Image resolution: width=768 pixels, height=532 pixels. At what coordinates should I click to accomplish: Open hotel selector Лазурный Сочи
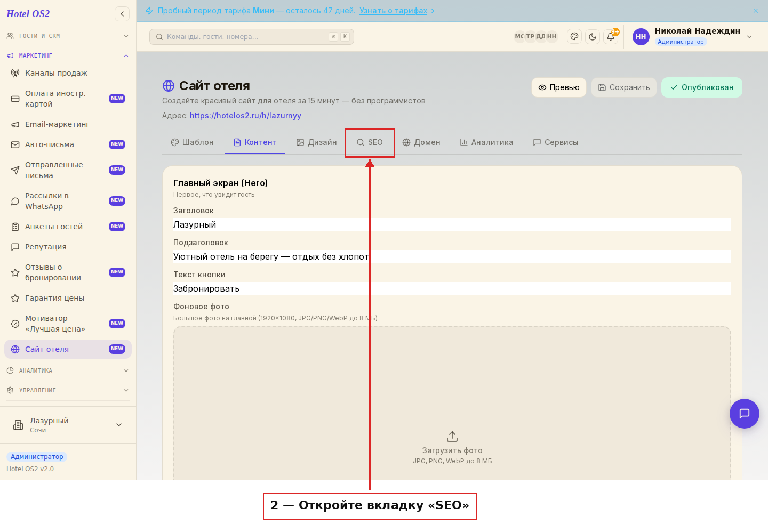pos(68,425)
